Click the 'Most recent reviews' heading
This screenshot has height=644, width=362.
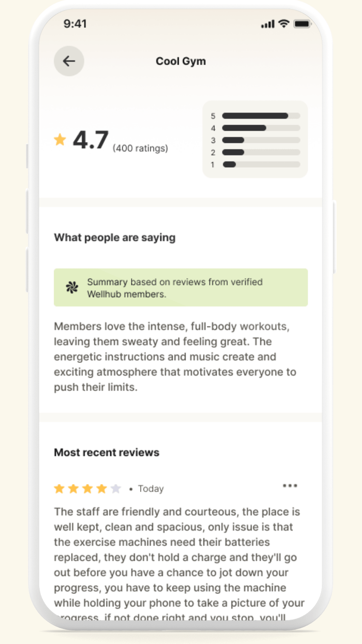coord(107,452)
